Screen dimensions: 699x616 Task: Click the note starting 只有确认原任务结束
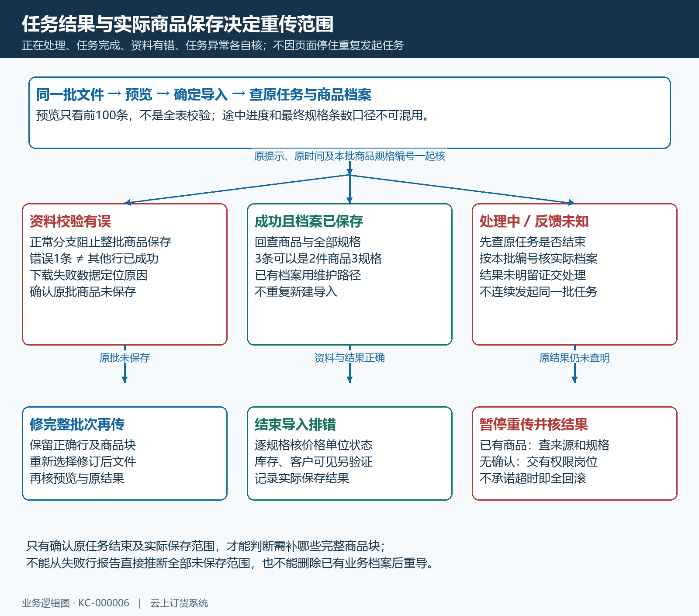point(206,546)
